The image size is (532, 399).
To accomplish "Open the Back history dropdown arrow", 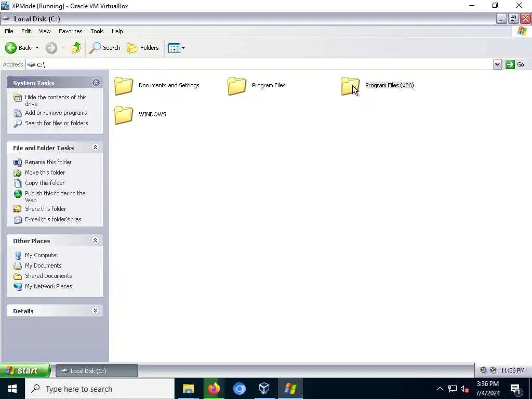I will pyautogui.click(x=37, y=48).
